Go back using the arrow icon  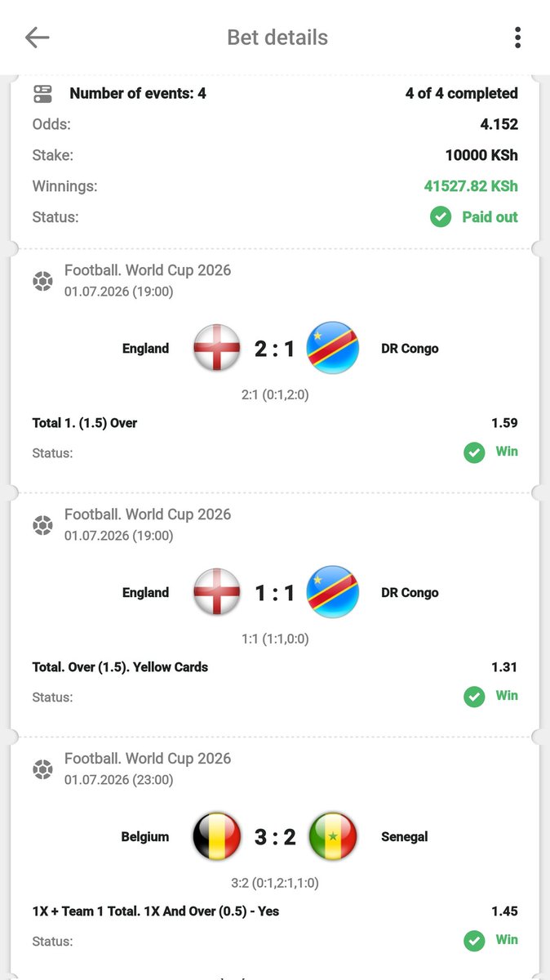pos(37,37)
